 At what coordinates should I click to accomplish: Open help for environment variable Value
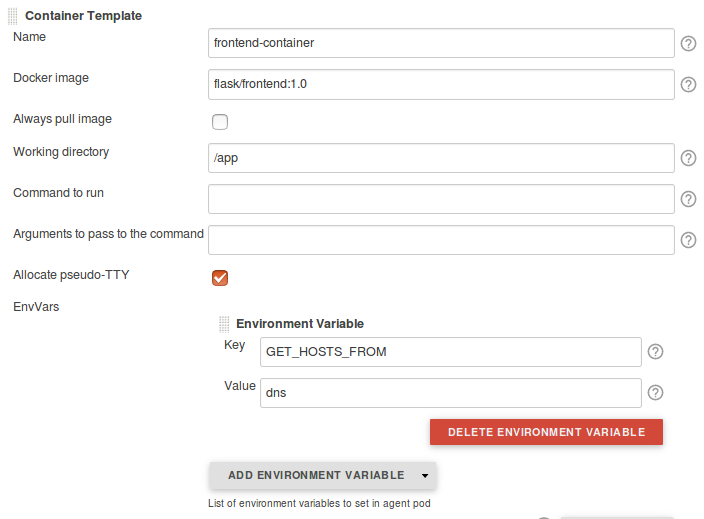pyautogui.click(x=656, y=393)
